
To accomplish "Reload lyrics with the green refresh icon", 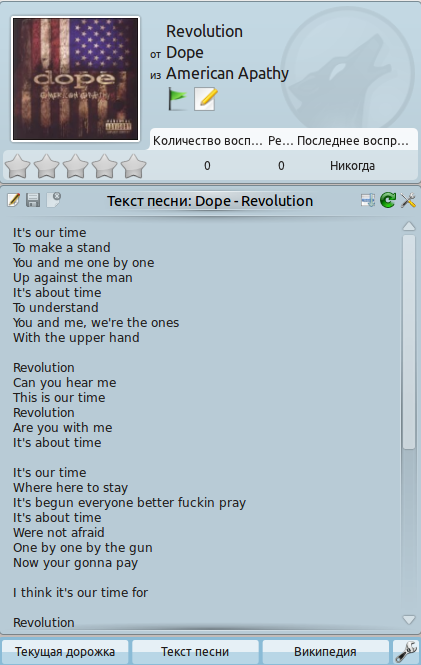I will (x=388, y=200).
